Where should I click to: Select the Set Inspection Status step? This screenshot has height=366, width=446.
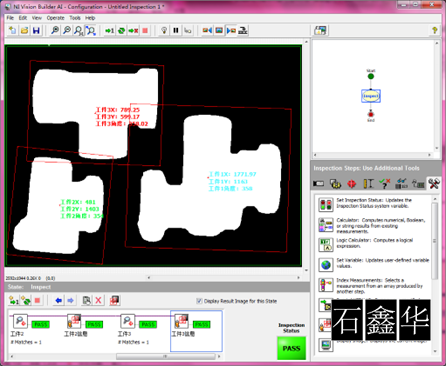click(374, 203)
